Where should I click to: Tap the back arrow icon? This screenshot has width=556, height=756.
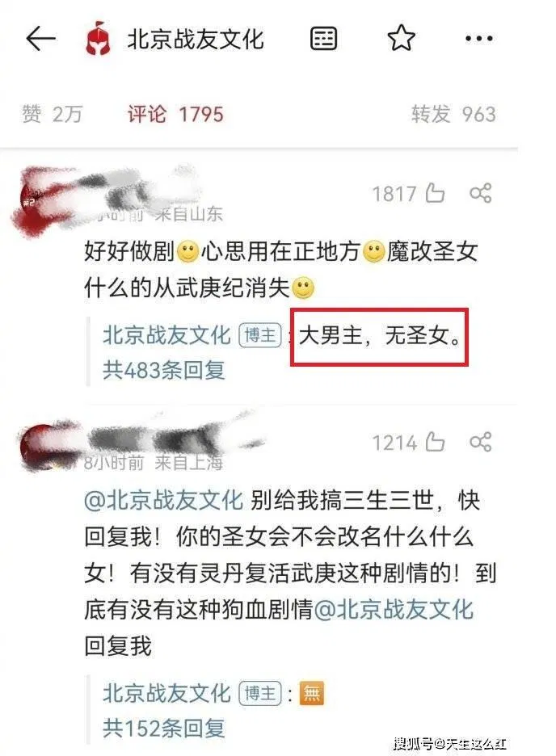click(40, 39)
